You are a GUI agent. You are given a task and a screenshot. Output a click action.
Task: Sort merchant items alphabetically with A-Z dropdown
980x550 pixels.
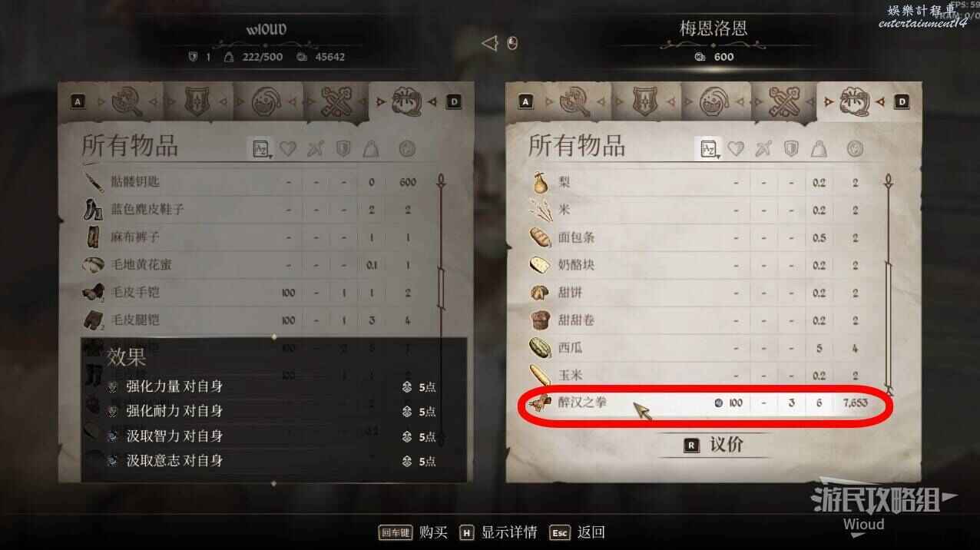[x=708, y=148]
